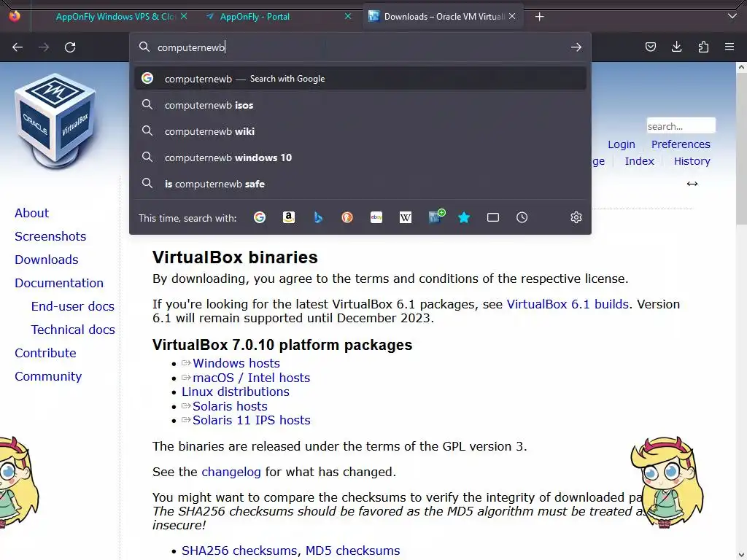747x560 pixels.
Task: Open the Documentation sidebar link
Action: 59,283
